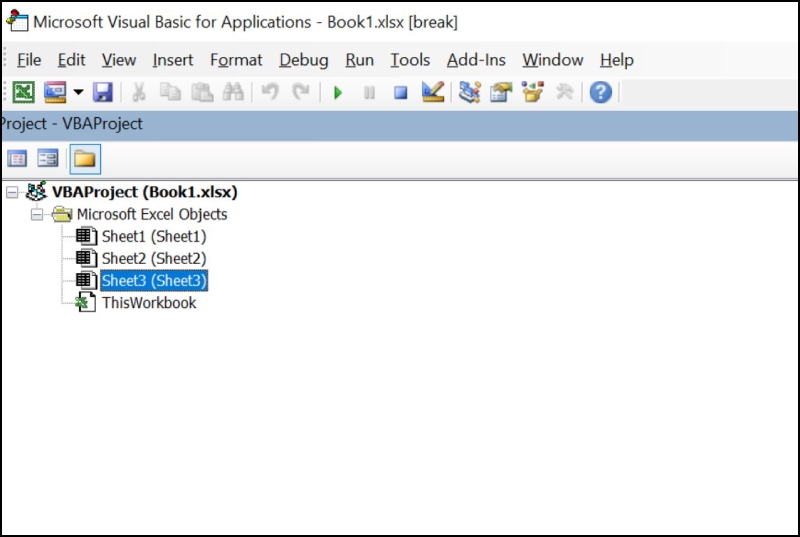Select VBAProject (Book1.xlsx) in tree
Viewport: 800px width, 537px height.
pyautogui.click(x=144, y=192)
